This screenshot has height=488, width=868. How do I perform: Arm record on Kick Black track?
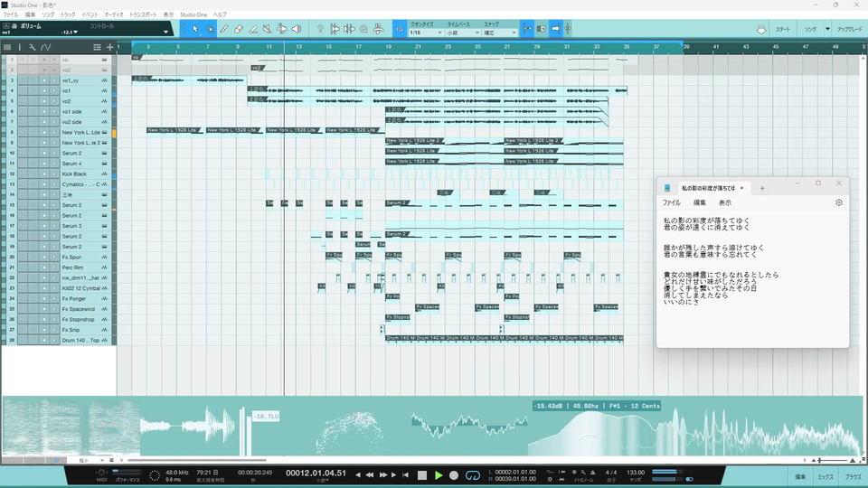coord(44,174)
